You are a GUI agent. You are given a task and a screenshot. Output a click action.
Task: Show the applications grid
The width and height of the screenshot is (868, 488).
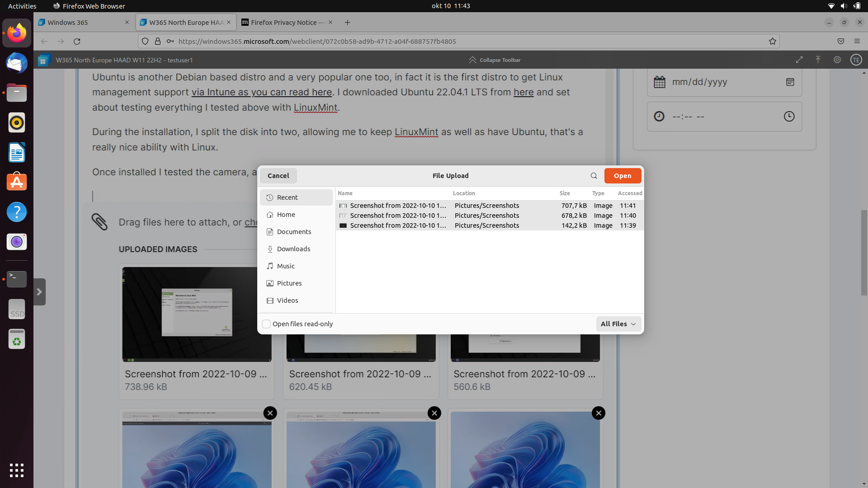(x=17, y=470)
